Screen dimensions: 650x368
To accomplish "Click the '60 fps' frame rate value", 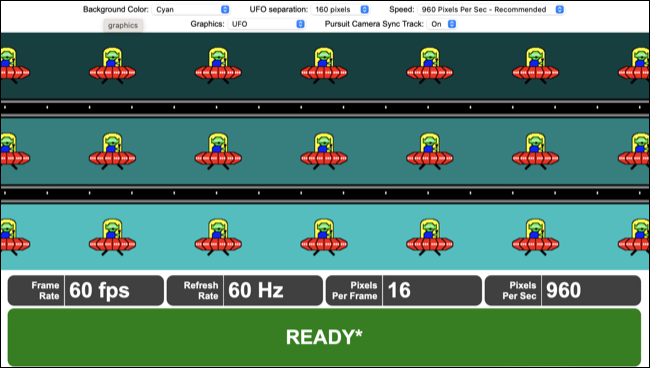I will (x=99, y=290).
